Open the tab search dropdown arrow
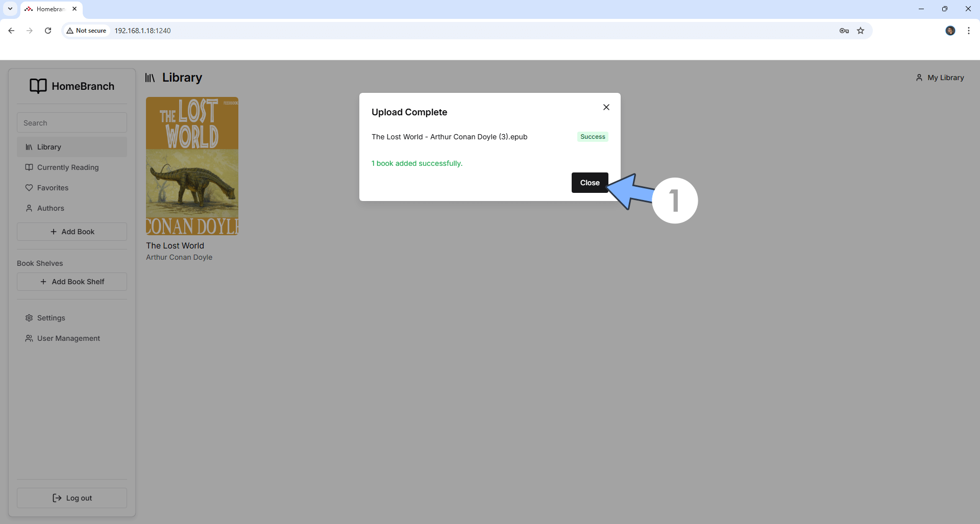 coord(10,9)
